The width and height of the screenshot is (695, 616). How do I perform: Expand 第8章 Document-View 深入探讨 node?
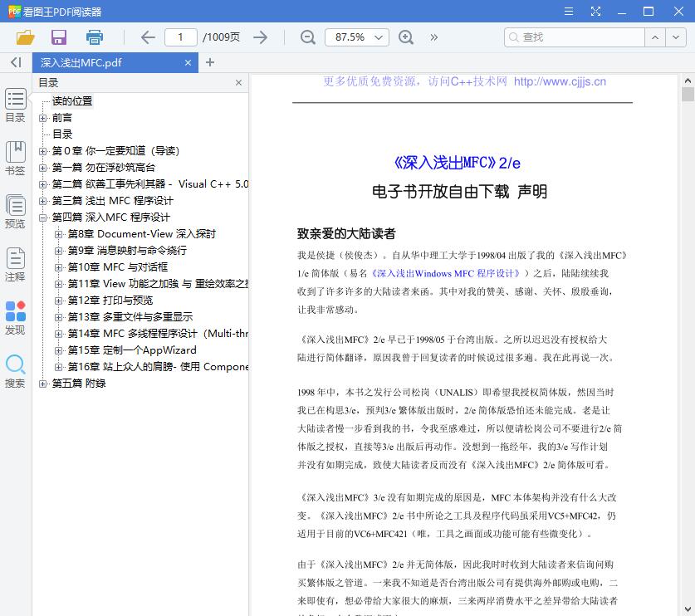pos(58,234)
